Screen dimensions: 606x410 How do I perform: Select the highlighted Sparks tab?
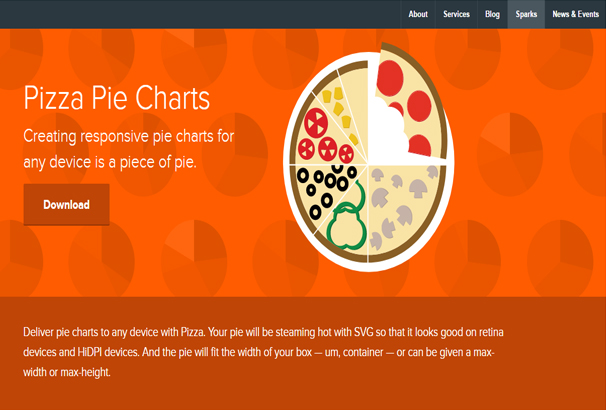click(526, 14)
